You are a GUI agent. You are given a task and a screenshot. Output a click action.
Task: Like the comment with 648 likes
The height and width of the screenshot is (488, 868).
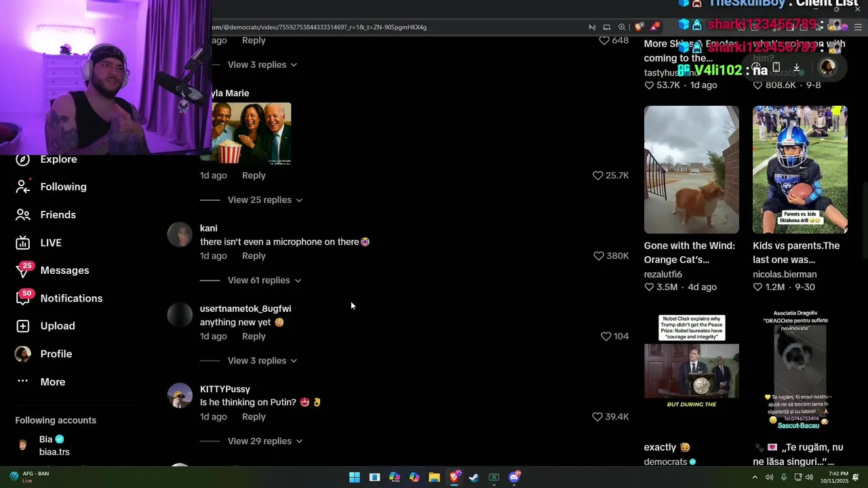[604, 41]
